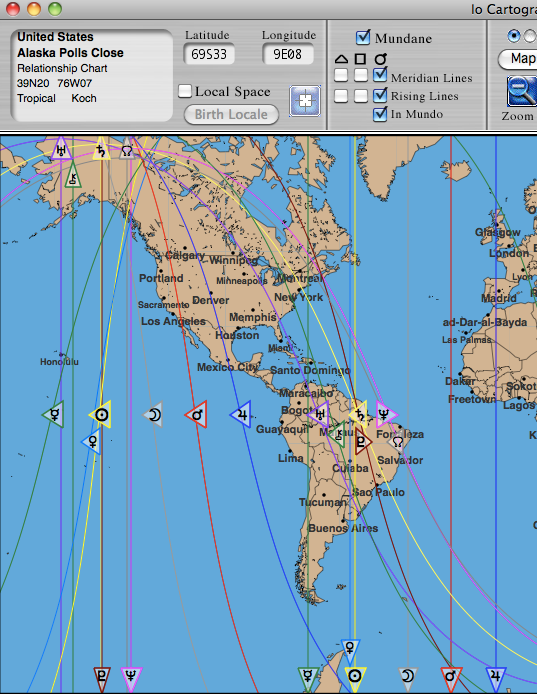Select the first radio button above Map
The image size is (537, 694).
point(514,36)
